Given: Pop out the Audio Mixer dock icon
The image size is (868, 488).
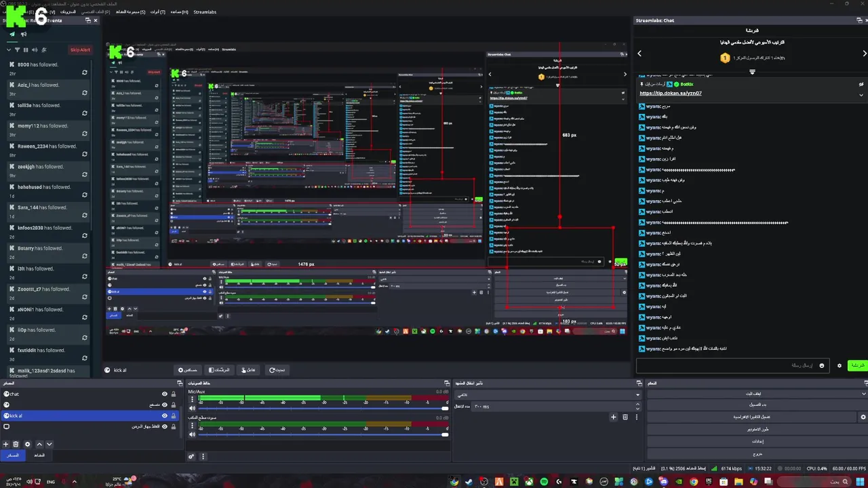Looking at the screenshot, I should [x=447, y=383].
